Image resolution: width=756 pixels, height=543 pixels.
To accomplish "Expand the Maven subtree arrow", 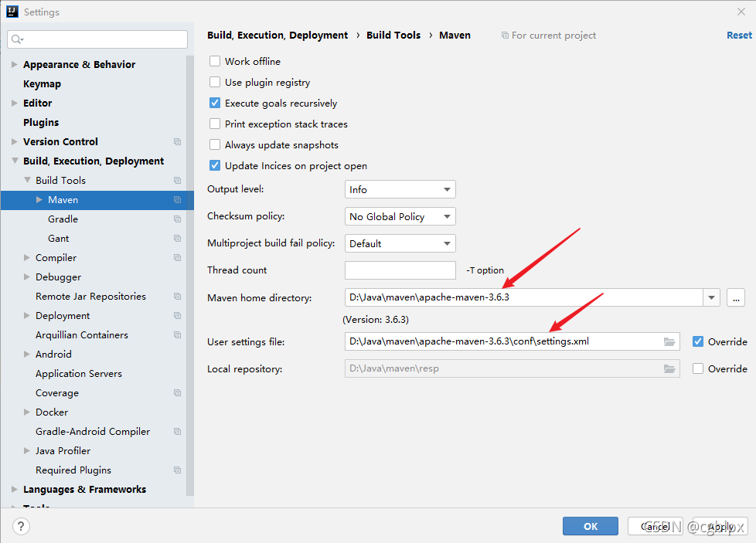I will tap(39, 199).
